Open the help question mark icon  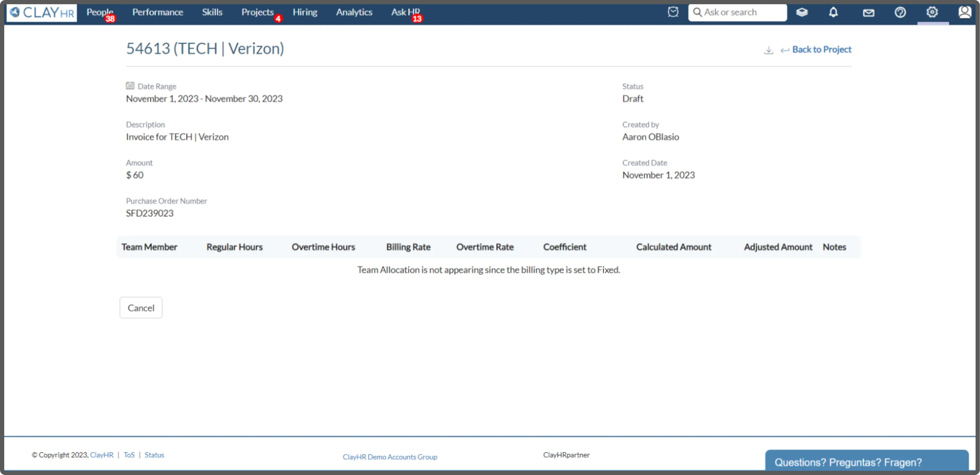pos(900,13)
